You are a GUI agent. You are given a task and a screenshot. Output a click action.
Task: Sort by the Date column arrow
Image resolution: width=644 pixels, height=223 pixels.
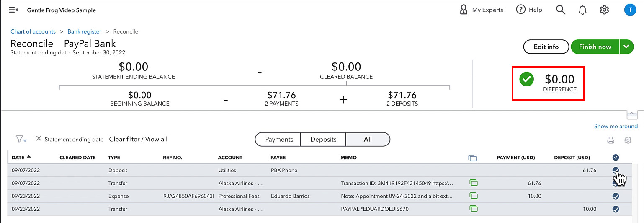(29, 157)
